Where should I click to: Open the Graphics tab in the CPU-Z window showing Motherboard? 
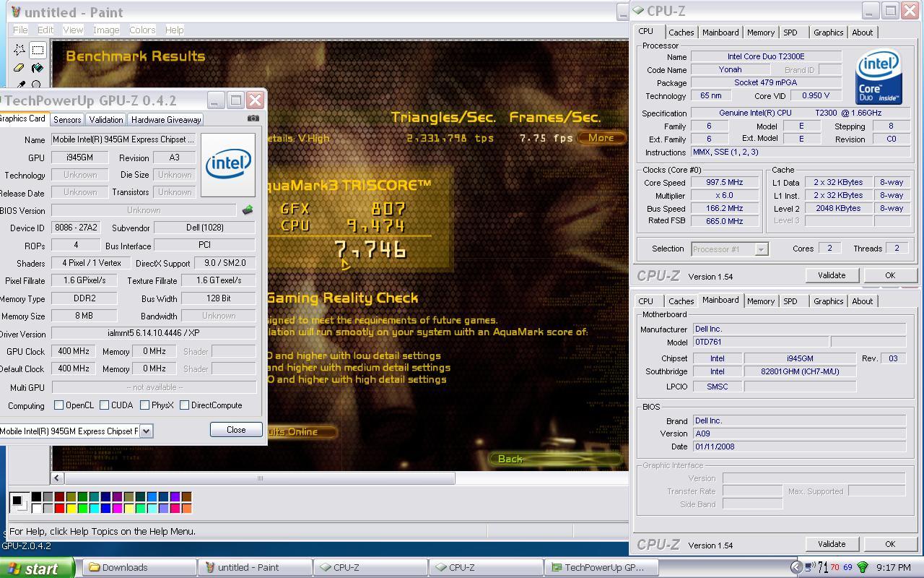click(828, 301)
